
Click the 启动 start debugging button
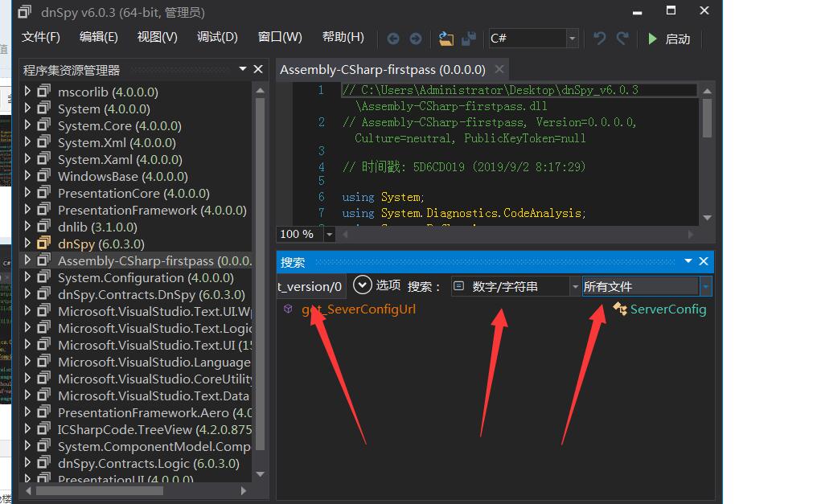(x=669, y=39)
